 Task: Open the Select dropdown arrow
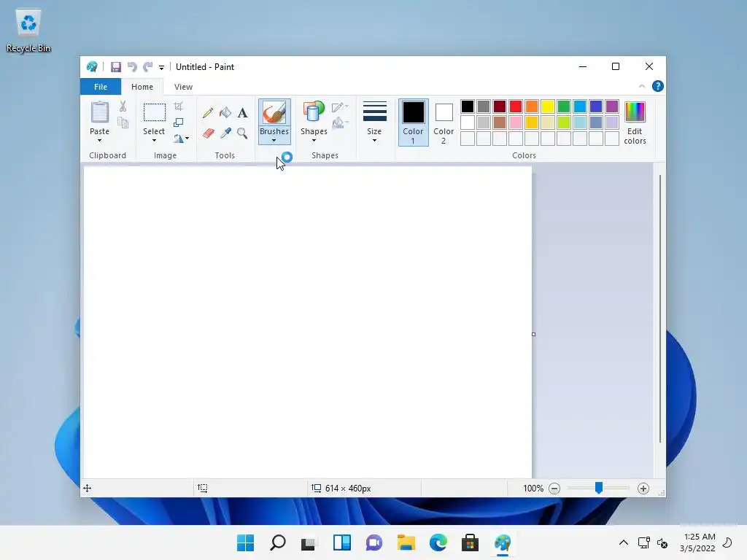pos(154,141)
